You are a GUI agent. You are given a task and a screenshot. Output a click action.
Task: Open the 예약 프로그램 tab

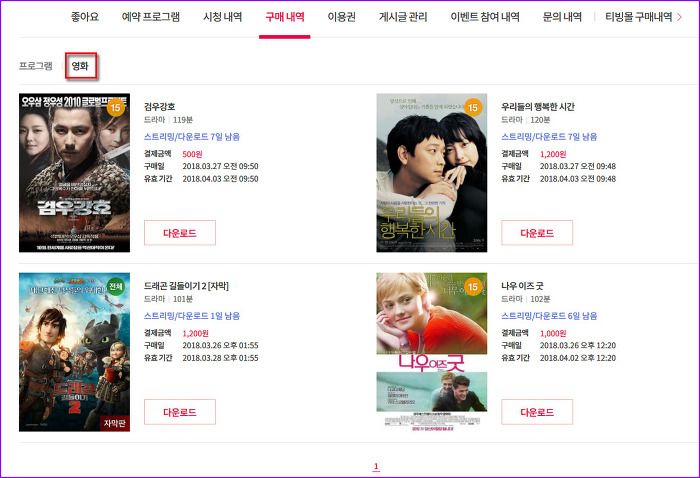[151, 17]
